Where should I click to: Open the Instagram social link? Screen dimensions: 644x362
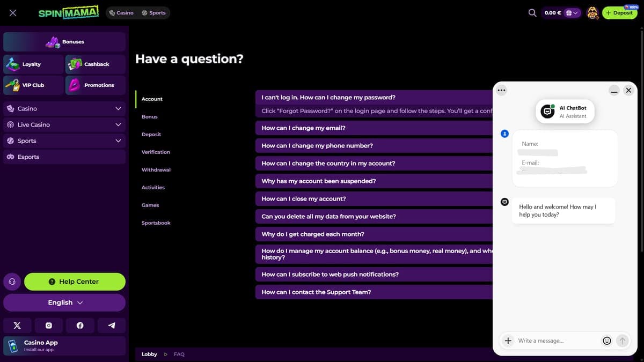[x=48, y=326]
